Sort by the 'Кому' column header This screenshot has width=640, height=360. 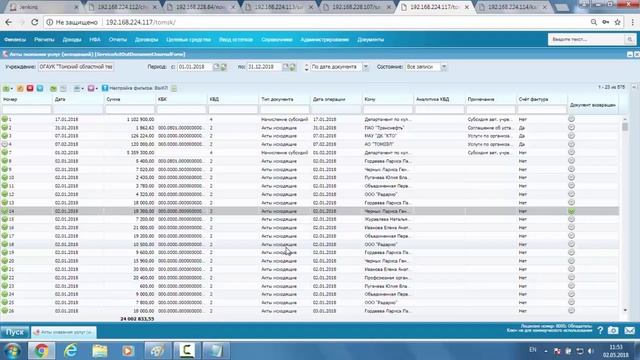[387, 99]
